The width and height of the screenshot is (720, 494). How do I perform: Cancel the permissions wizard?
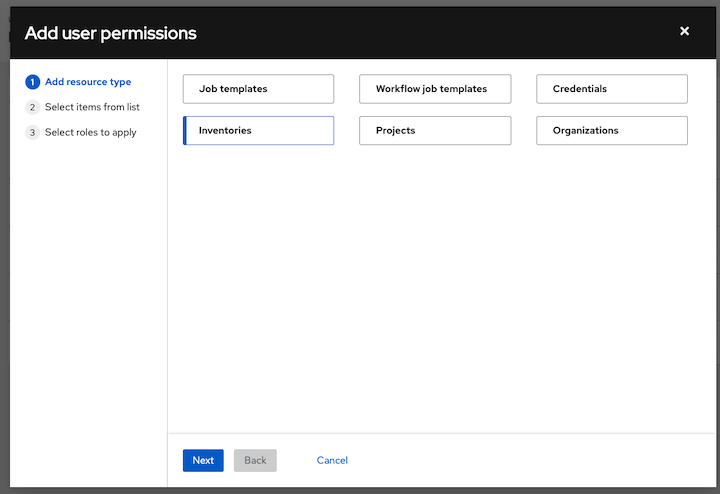(x=332, y=460)
